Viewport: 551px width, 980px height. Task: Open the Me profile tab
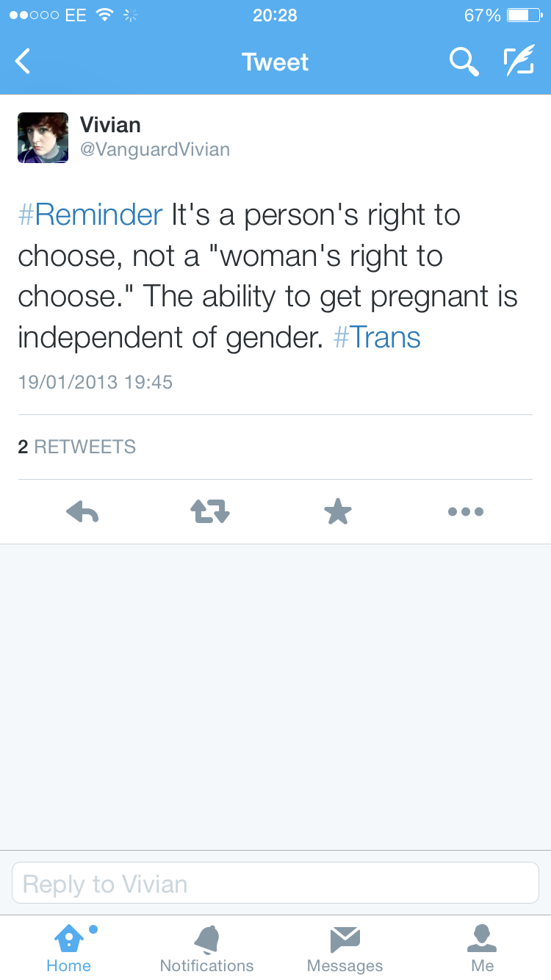(x=482, y=948)
